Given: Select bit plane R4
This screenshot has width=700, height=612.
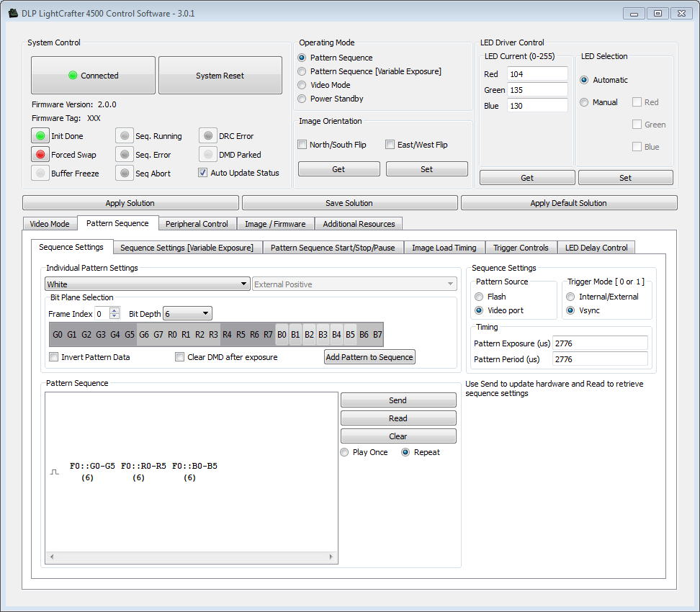Looking at the screenshot, I should point(227,334).
